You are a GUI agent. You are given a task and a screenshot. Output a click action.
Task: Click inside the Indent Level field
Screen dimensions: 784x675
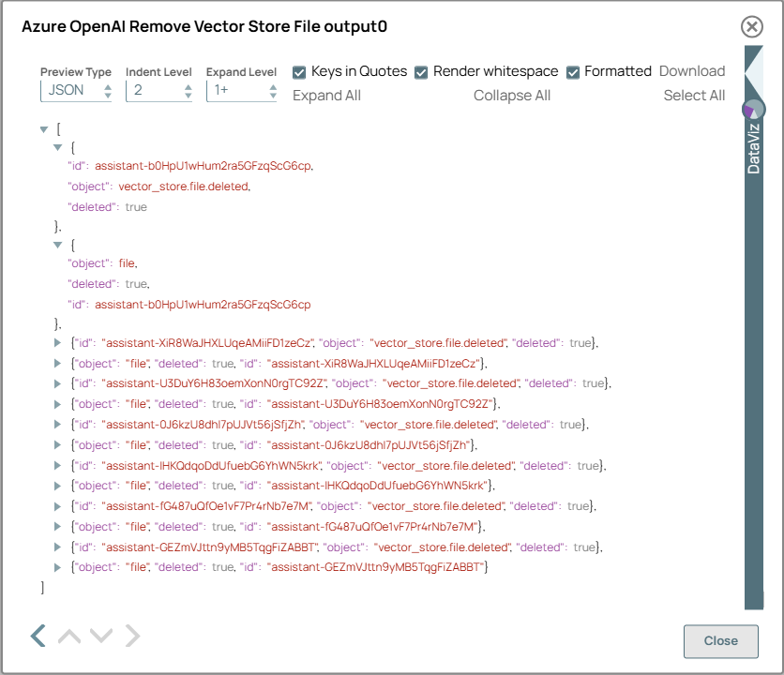(150, 89)
